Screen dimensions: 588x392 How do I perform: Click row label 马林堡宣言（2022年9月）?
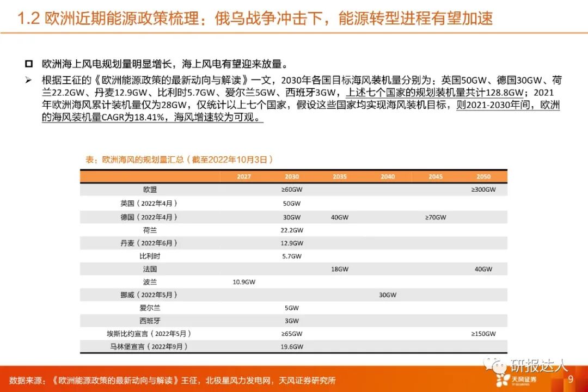(149, 347)
